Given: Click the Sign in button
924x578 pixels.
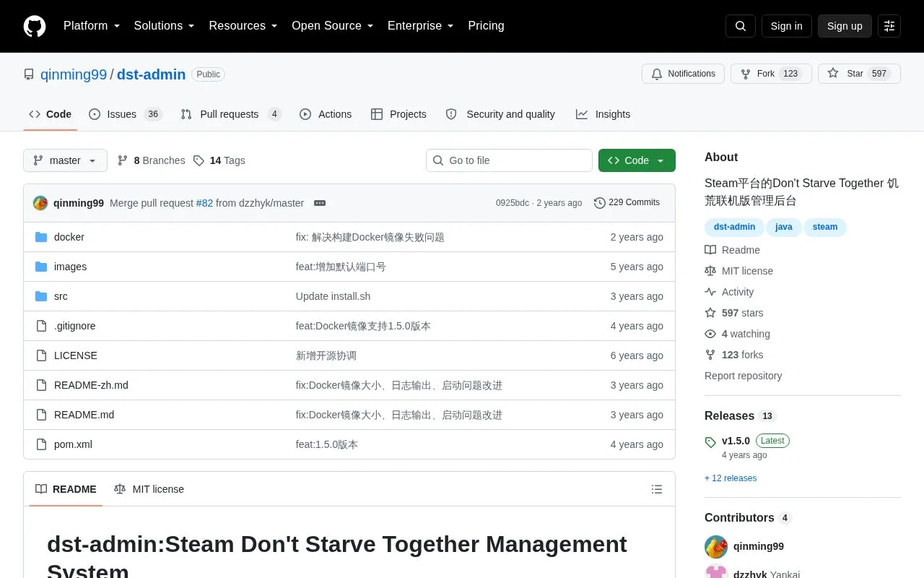Looking at the screenshot, I should coord(786,26).
